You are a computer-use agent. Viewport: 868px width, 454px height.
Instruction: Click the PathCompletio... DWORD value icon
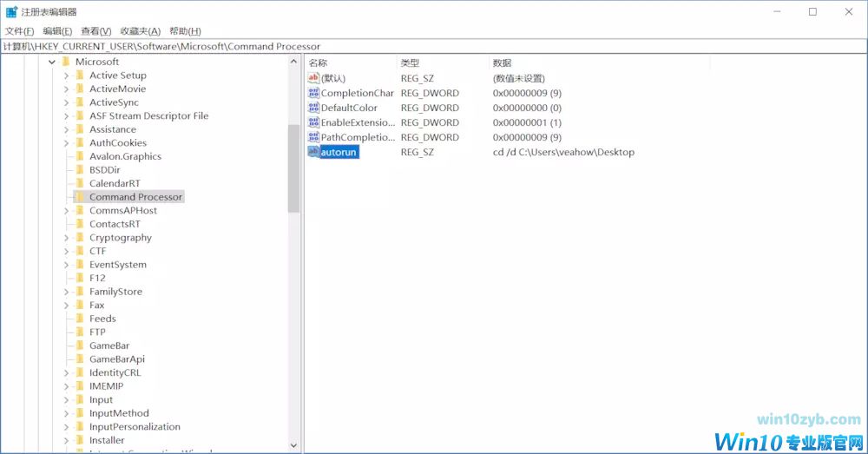(x=313, y=137)
